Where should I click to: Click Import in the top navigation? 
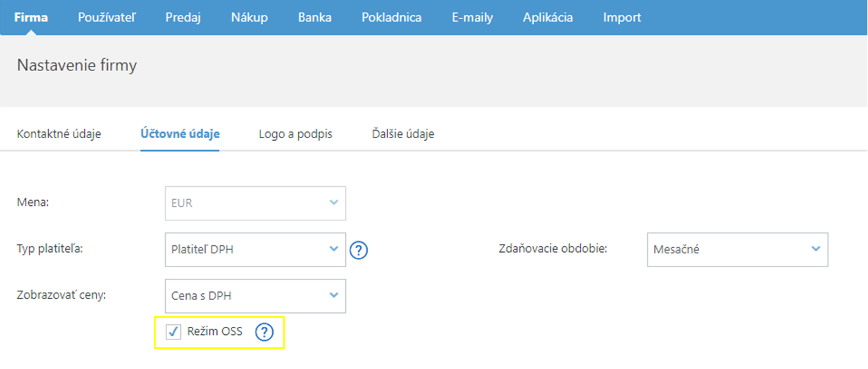pos(621,18)
